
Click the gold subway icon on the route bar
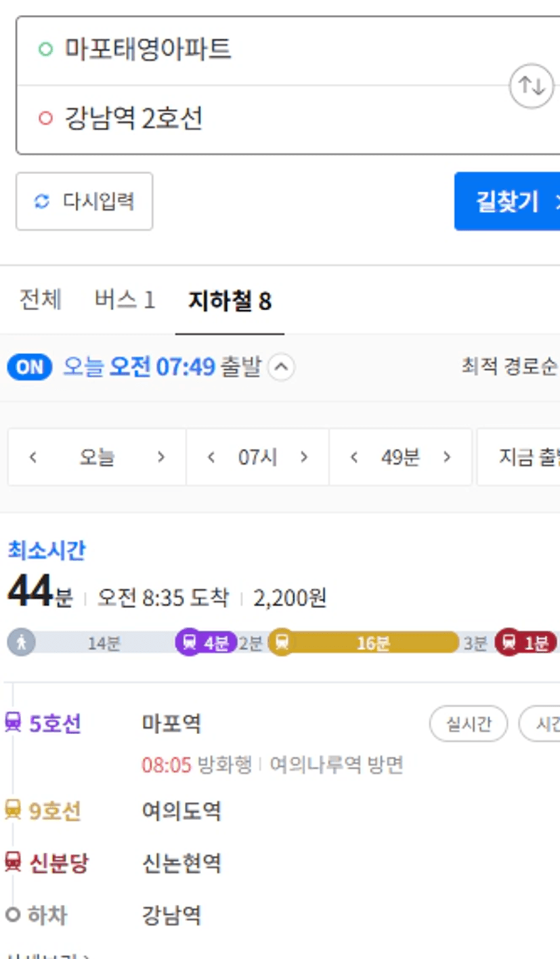[282, 641]
